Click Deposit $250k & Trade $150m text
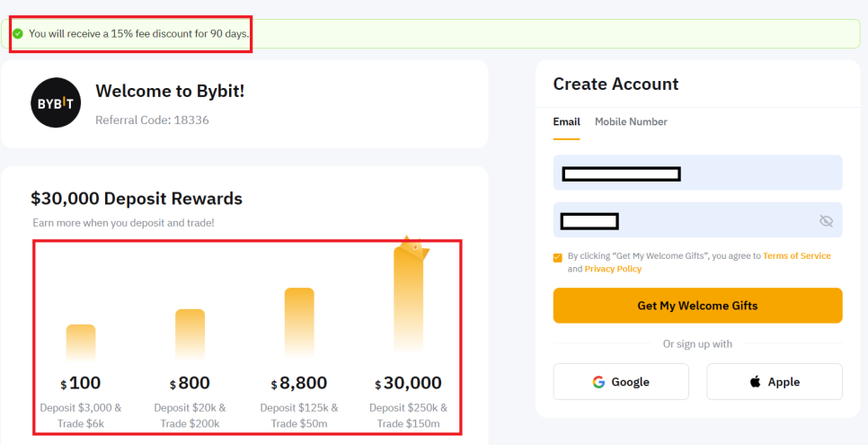The image size is (868, 445). point(409,415)
